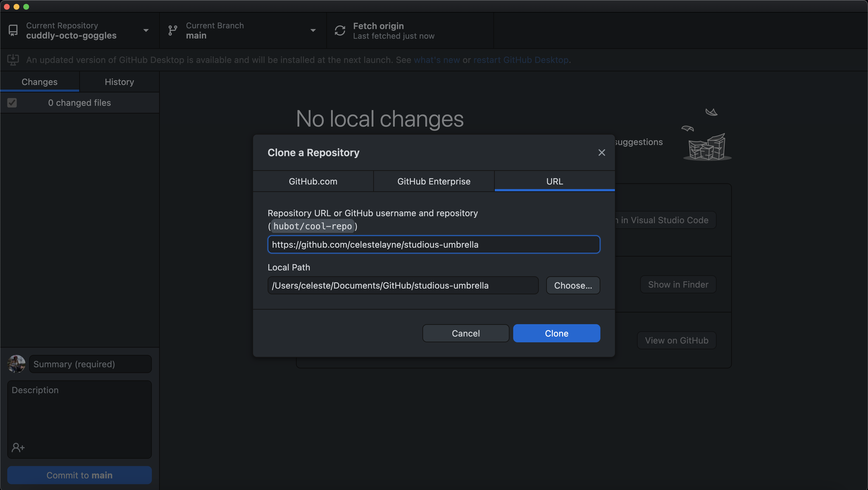Screen dimensions: 868x490
Task: Click the Fetch origin sync icon
Action: point(340,31)
